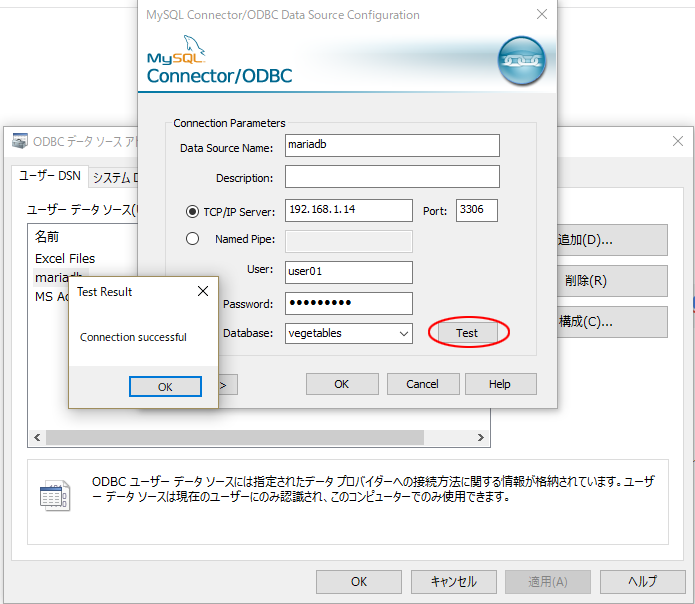Click the Password input field
The height and width of the screenshot is (604, 695).
click(x=348, y=303)
